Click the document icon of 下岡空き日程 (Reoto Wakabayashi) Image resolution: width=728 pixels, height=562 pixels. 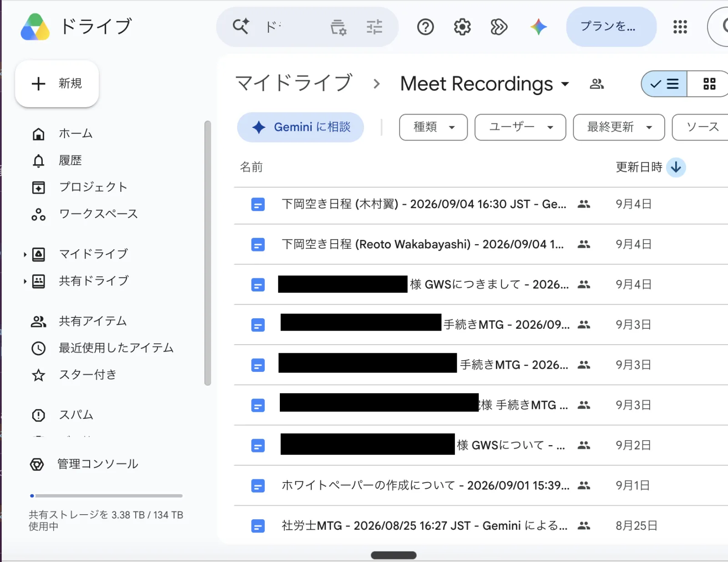(258, 245)
